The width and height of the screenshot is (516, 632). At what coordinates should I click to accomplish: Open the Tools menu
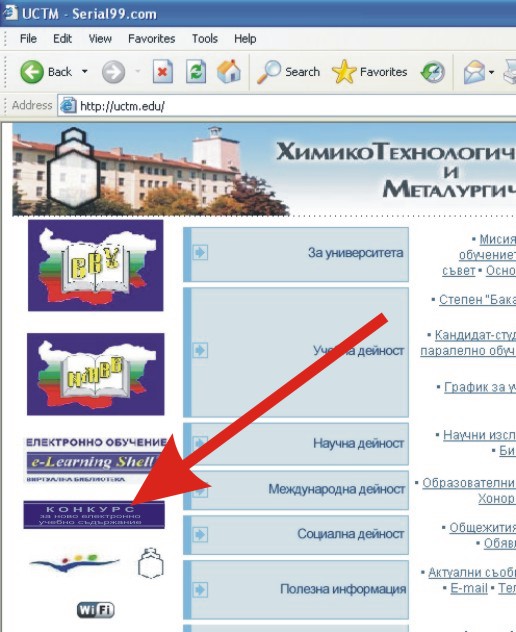click(x=205, y=39)
